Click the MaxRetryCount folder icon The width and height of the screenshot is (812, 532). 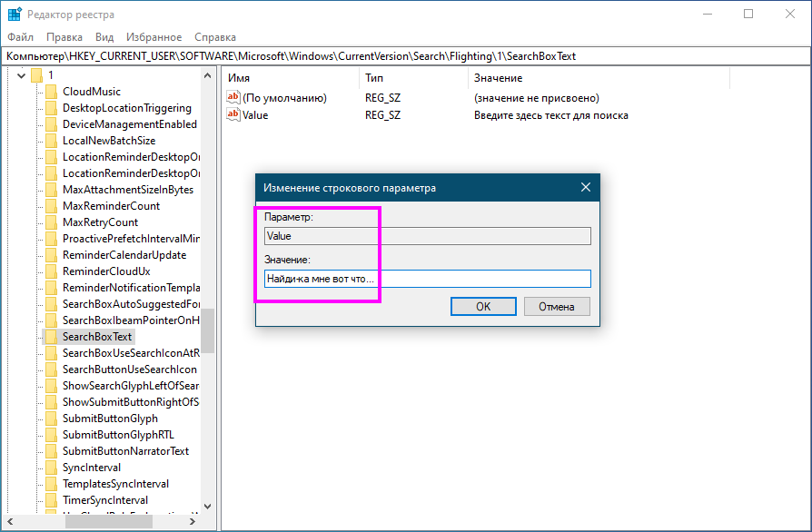point(51,222)
